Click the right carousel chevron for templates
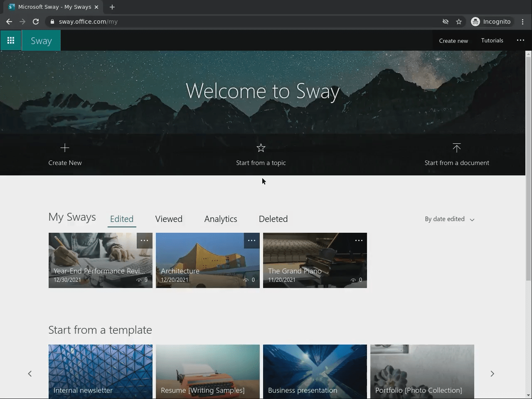Viewport: 532px width, 399px height. pos(492,374)
